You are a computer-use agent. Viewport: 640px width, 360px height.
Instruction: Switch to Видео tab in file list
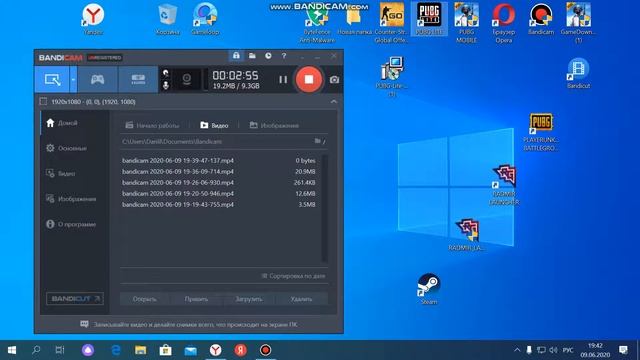214,125
